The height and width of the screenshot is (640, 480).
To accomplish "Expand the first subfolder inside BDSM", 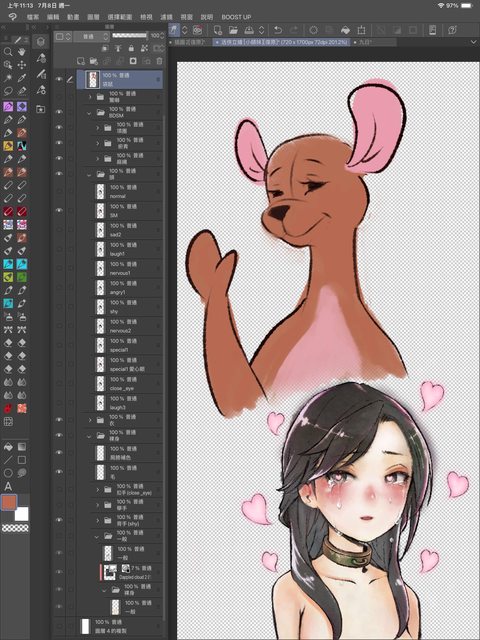I will pos(98,128).
